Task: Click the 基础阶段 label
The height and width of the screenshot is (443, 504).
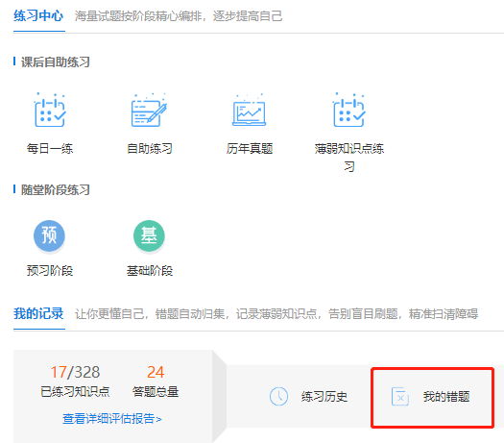Action: (150, 271)
